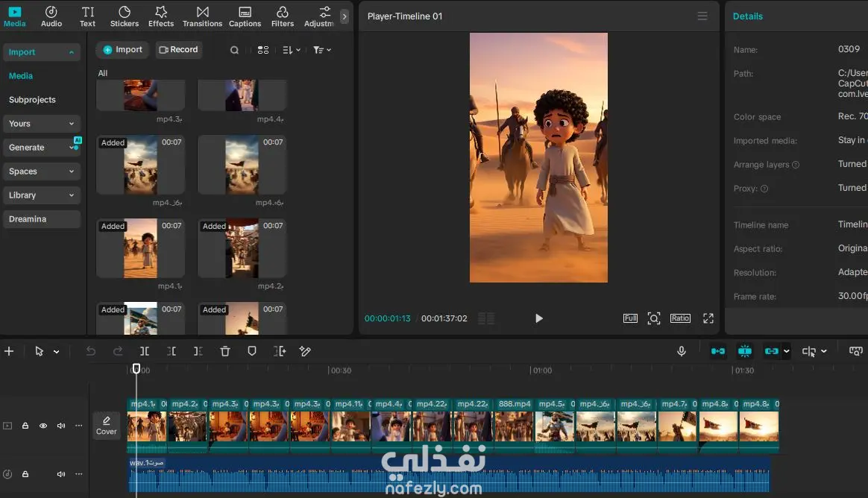
Task: Open search in the media panel
Action: point(234,50)
